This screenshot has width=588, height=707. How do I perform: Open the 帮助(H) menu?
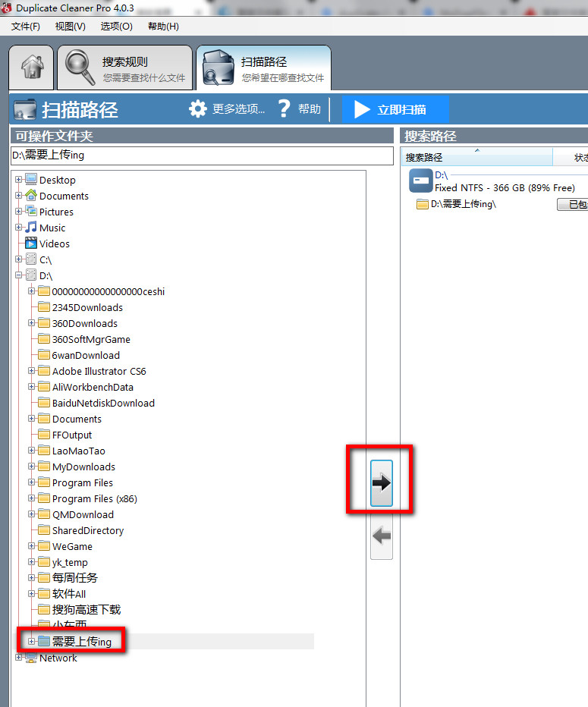[x=163, y=27]
